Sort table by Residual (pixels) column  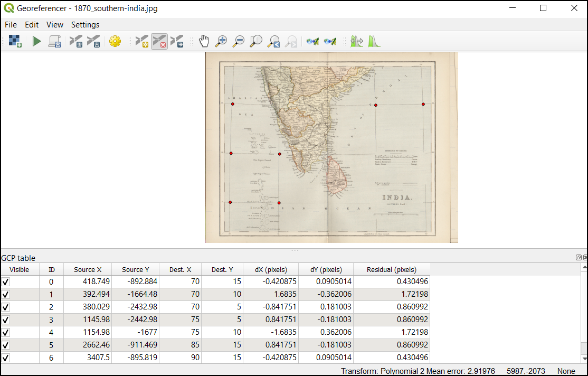coord(391,269)
